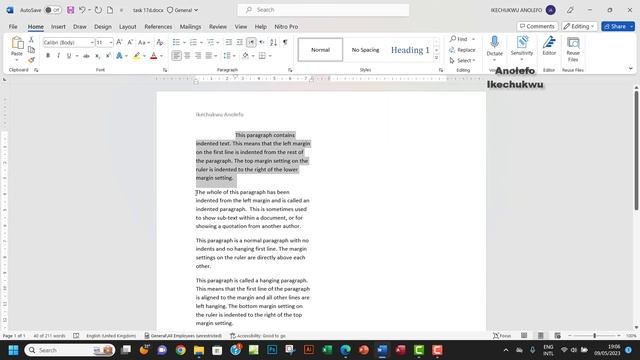
Task: Align text left
Action: click(176, 56)
